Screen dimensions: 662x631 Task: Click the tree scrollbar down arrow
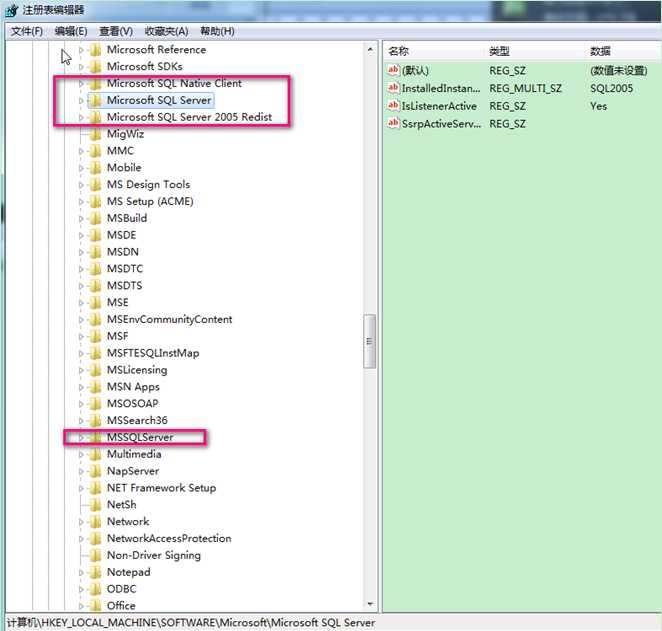click(370, 604)
